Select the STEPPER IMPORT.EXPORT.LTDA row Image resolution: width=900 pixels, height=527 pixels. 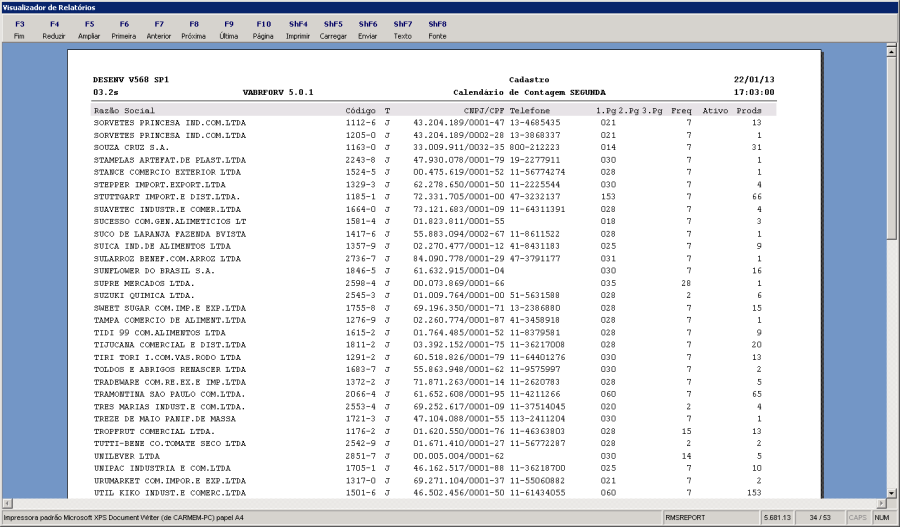(x=428, y=185)
